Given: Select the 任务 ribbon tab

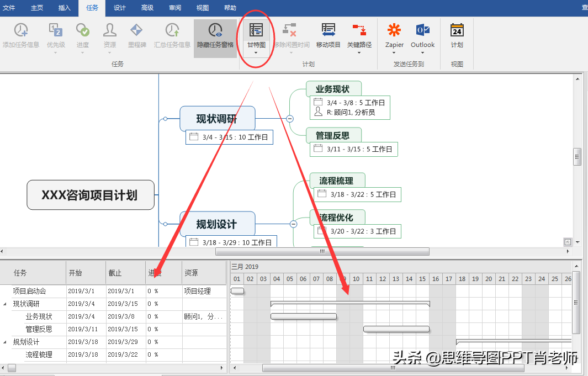Looking at the screenshot, I should pos(92,8).
